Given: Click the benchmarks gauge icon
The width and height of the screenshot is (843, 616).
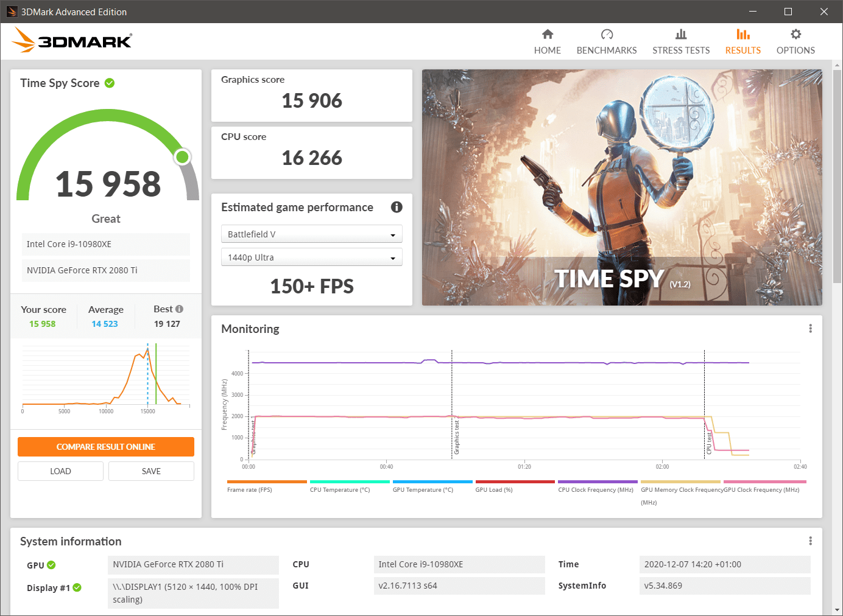Looking at the screenshot, I should [607, 34].
